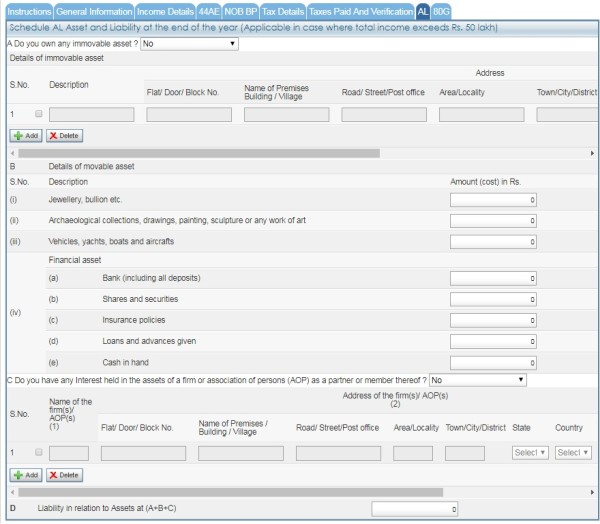Open the Instructions tab
Viewport: 600px width, 524px height.
tap(28, 10)
